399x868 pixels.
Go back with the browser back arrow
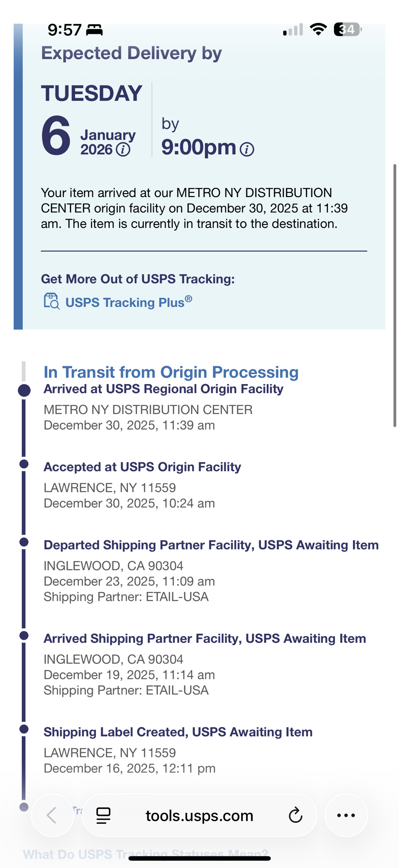pos(52,815)
